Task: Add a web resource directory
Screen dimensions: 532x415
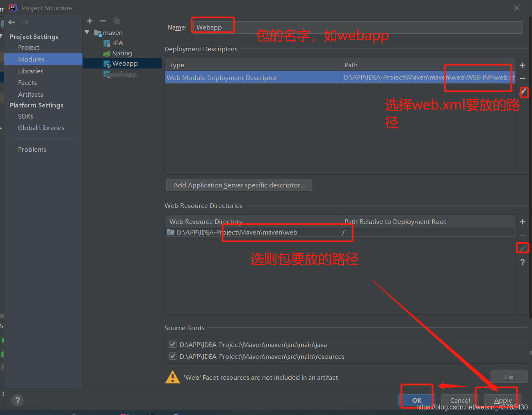Action: pos(523,222)
